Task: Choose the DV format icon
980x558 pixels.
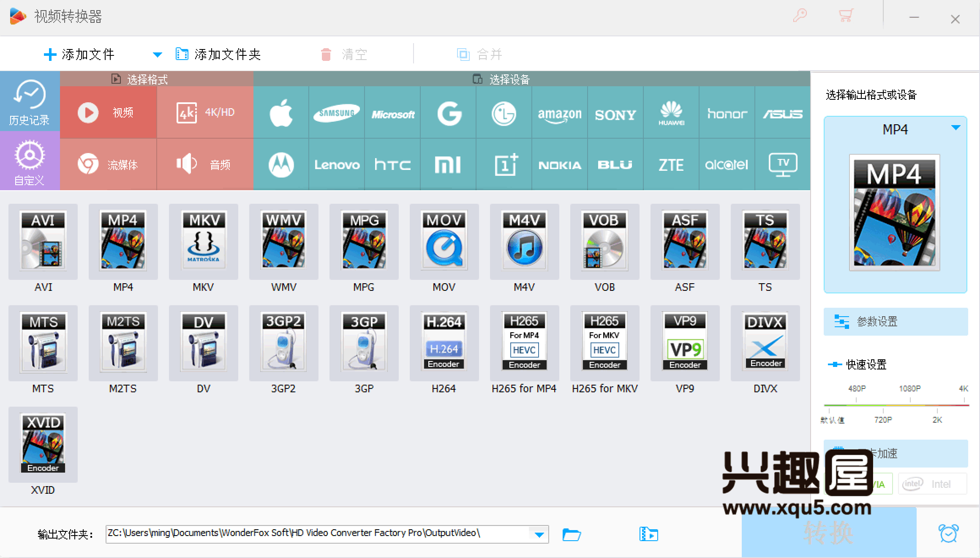Action: pos(204,343)
